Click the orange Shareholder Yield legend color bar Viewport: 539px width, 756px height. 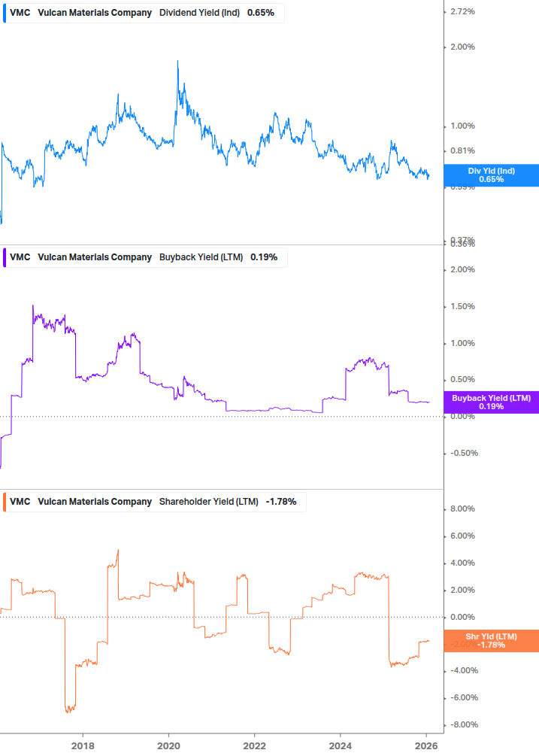[5, 502]
